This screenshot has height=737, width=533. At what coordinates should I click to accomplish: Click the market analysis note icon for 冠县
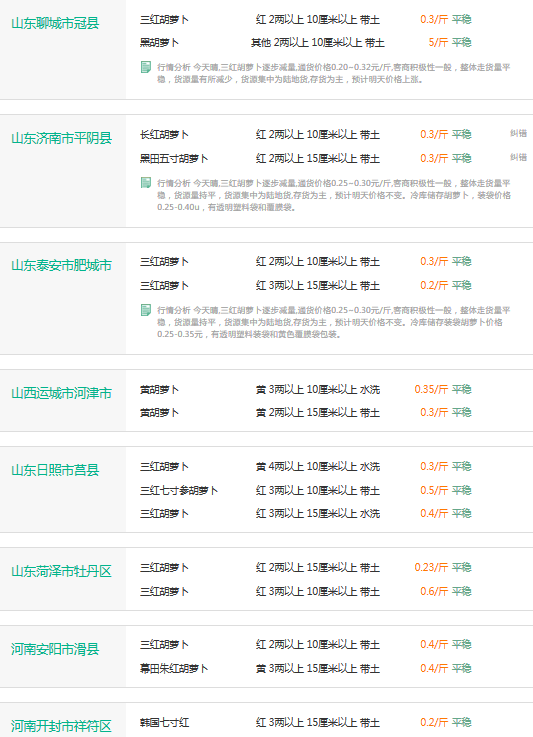[x=146, y=67]
